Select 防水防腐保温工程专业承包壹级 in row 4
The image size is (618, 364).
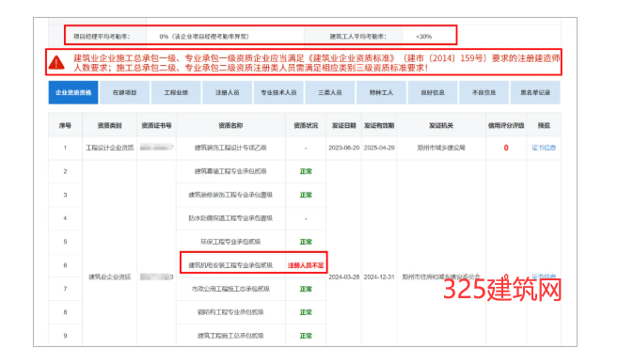click(230, 218)
